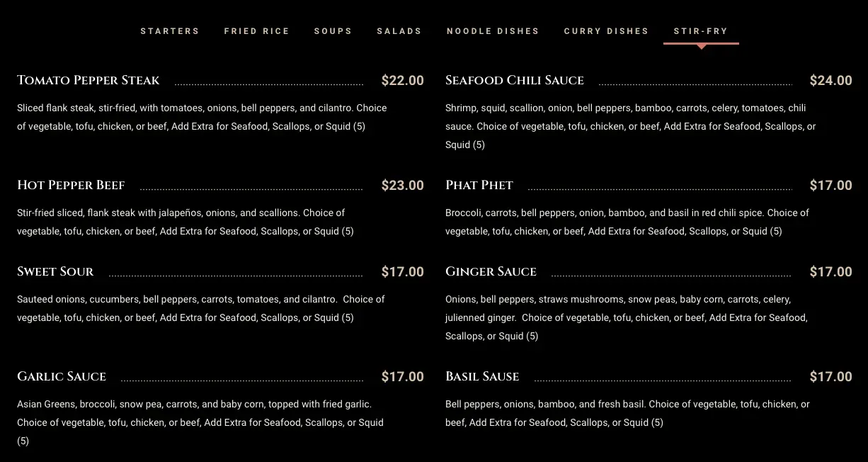
Task: Switch to the Fried Rice tab
Action: click(257, 31)
